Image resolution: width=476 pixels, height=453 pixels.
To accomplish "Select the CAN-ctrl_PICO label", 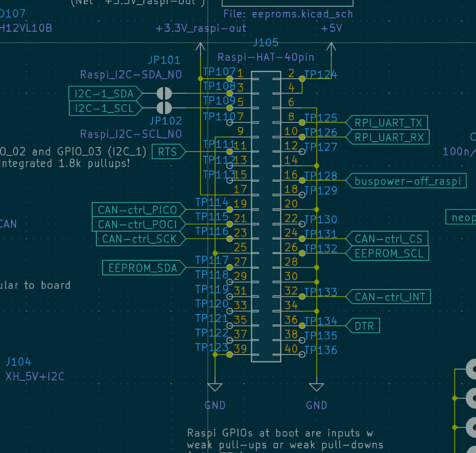I will (137, 210).
